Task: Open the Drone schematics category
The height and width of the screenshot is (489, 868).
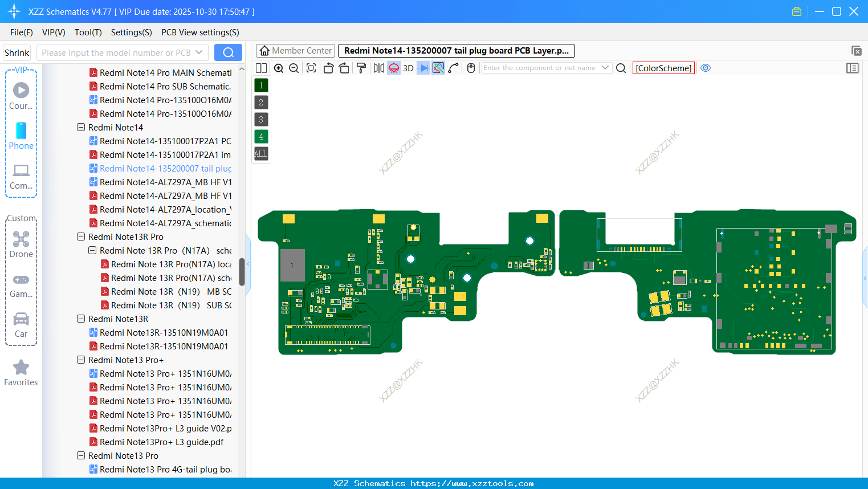Action: click(21, 242)
